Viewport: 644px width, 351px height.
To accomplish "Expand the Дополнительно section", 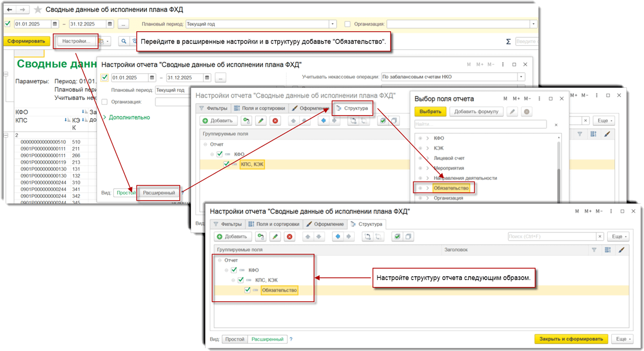I will [x=129, y=117].
